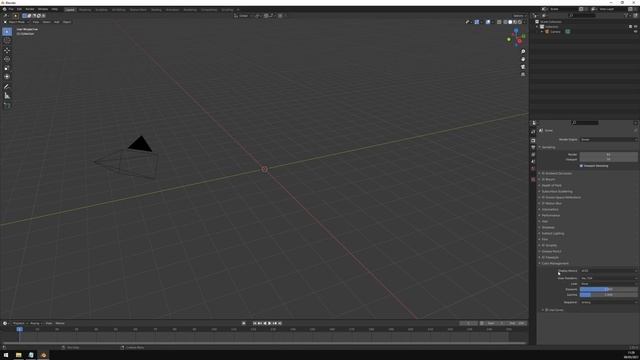Enable the Use Curves checkbox

(547, 310)
